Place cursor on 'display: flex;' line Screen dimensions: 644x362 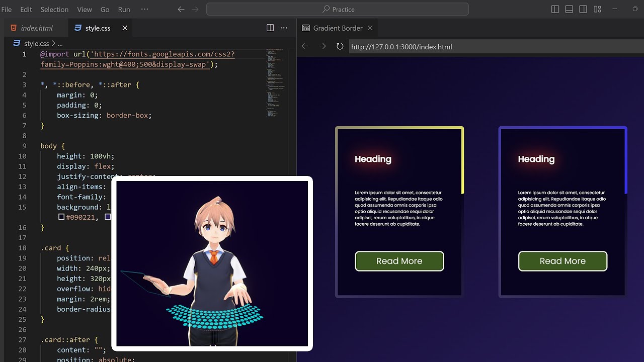coord(86,166)
